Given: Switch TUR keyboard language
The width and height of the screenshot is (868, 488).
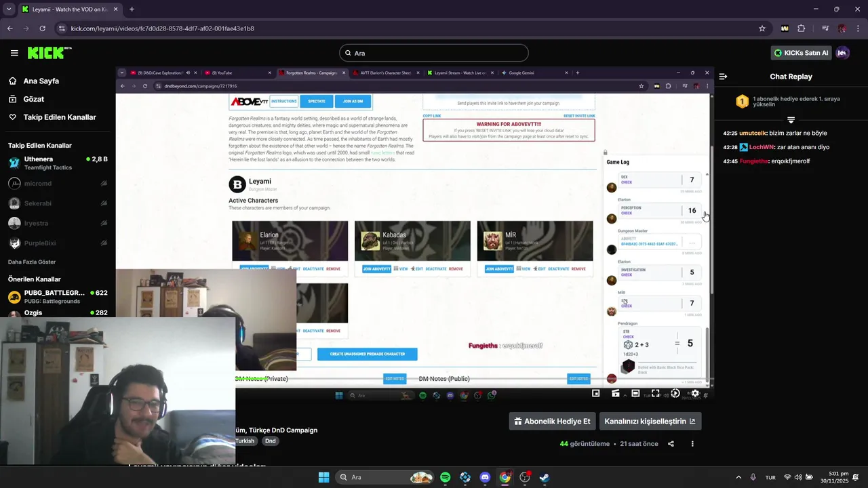Looking at the screenshot, I should (770, 477).
